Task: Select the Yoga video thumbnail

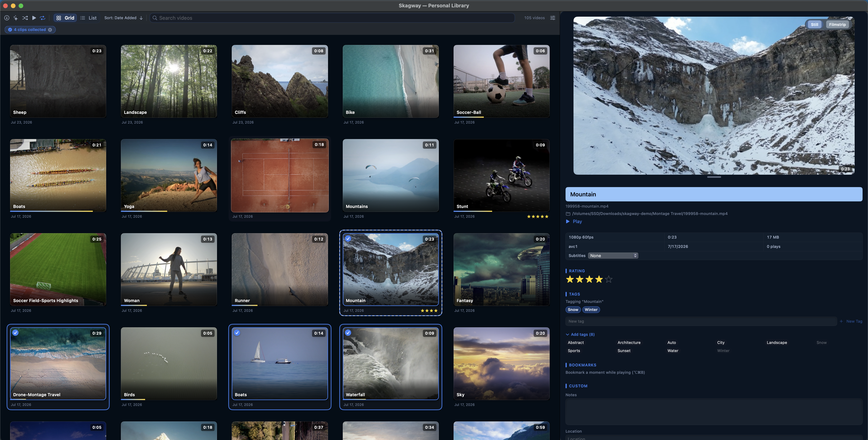Action: [169, 175]
